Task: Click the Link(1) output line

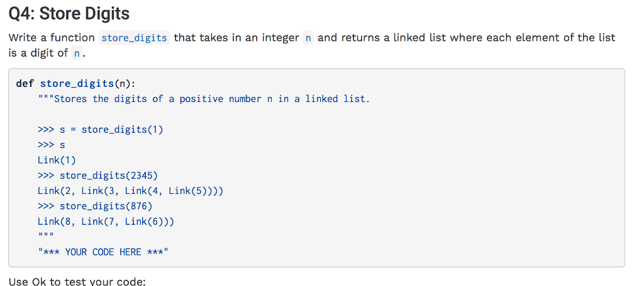Action: [57, 160]
